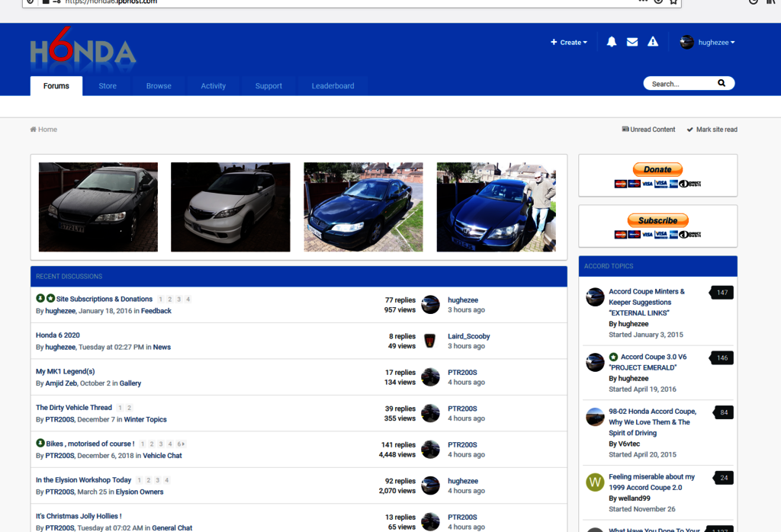Click PTR200S avatar on Dirty Vehicle Thread row
Screen dimensions: 781x532
(x=430, y=413)
